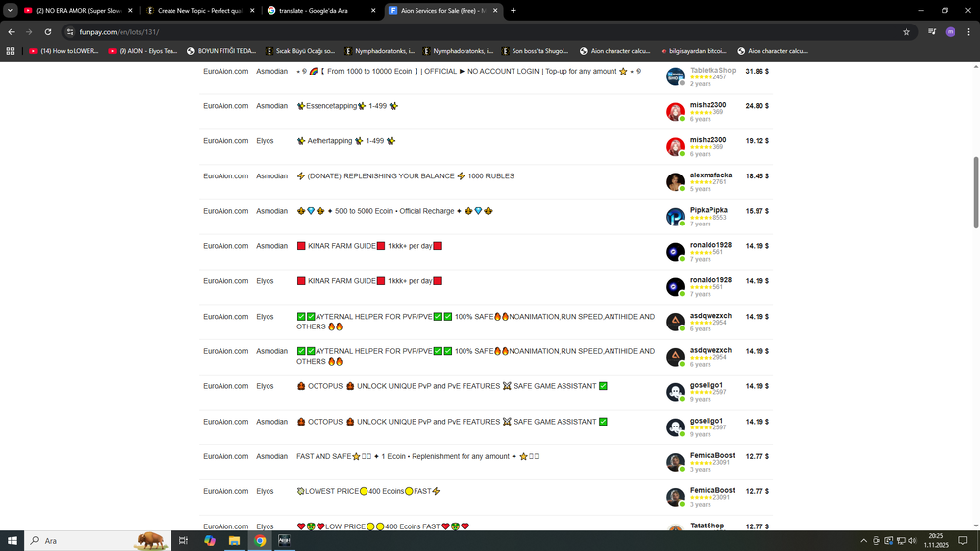The image size is (980, 551).
Task: Open 'Sıcak Büyü Ocağı' bookmark
Action: click(301, 51)
